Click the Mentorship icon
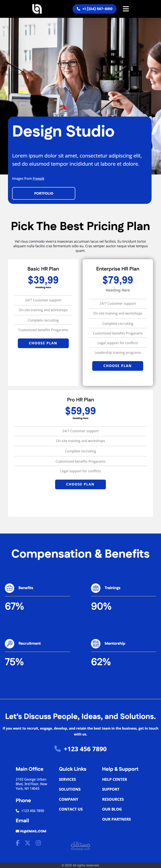 tap(96, 643)
